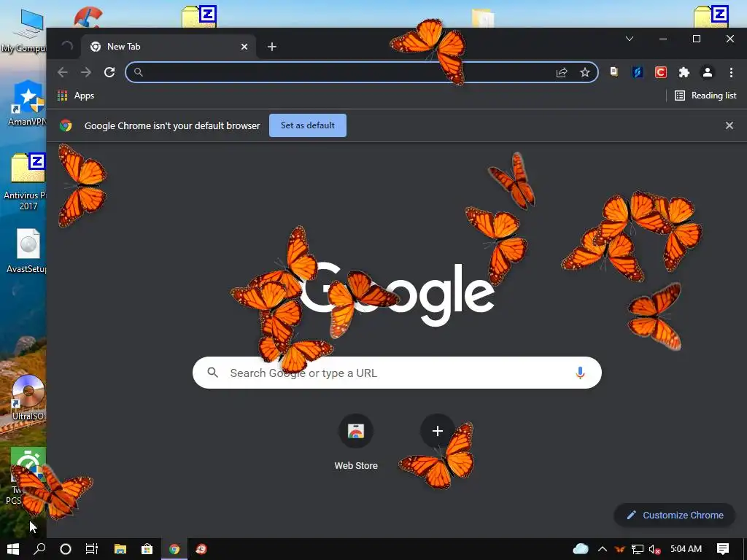This screenshot has height=560, width=747.
Task: Start voice search with microphone icon
Action: pyautogui.click(x=580, y=373)
